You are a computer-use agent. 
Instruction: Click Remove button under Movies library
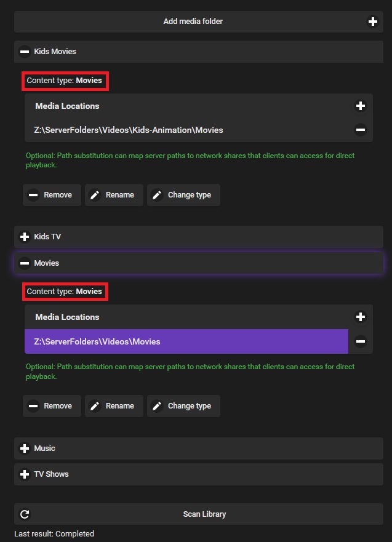click(x=52, y=406)
